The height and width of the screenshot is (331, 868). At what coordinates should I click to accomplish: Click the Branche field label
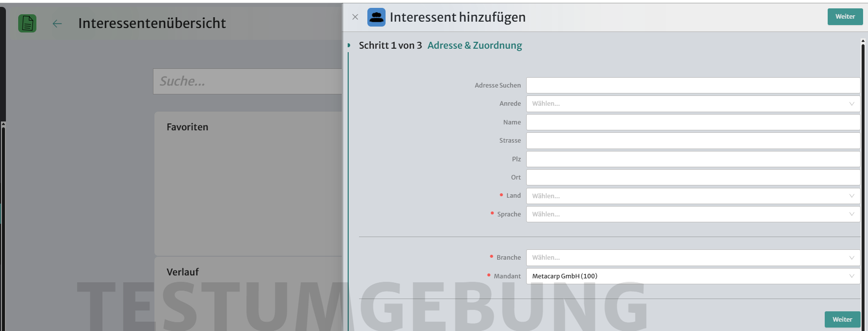click(509, 258)
